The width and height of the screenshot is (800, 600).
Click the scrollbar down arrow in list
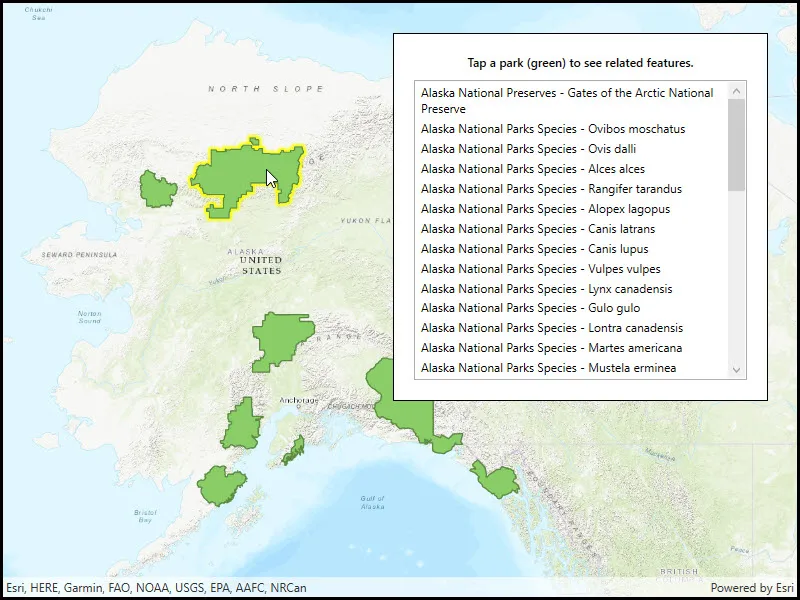point(736,370)
